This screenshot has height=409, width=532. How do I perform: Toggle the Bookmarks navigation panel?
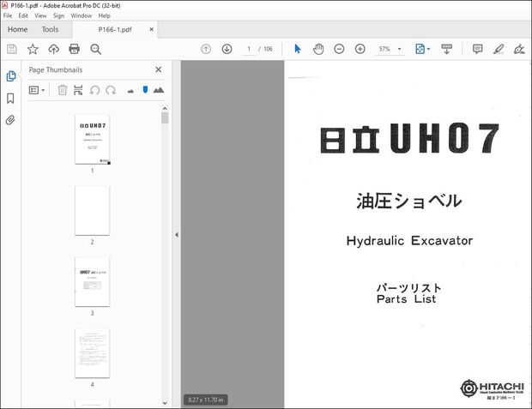pyautogui.click(x=10, y=98)
